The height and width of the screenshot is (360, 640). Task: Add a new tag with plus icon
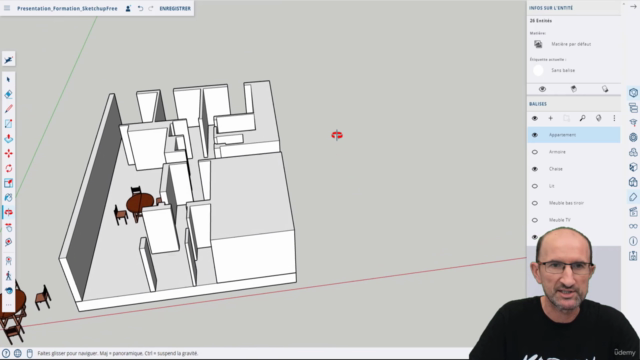coord(550,118)
